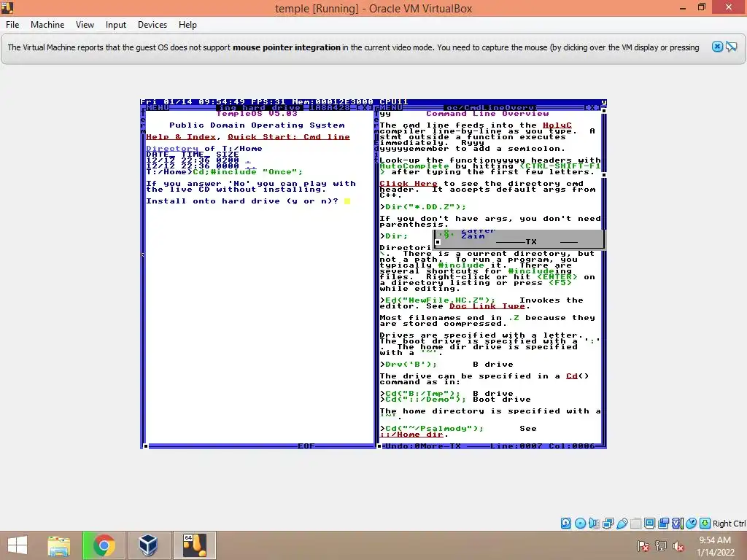Open VirtualBox Manager taskbar icon
Screen dimensions: 747x560
(x=147, y=545)
